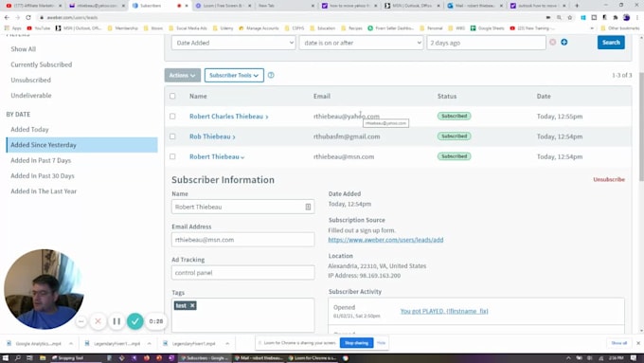The image size is (644, 363).
Task: Check the Robert Charles Thiebeau row checkbox
Action: [172, 117]
